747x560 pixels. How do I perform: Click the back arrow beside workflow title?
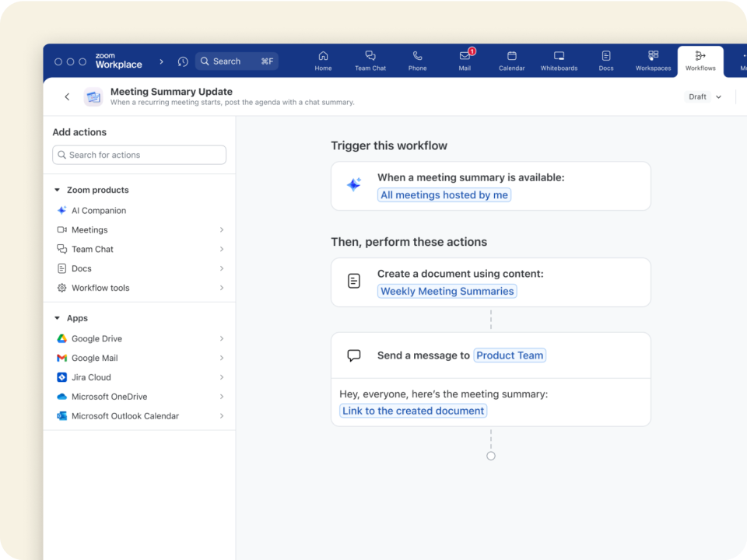tap(67, 97)
